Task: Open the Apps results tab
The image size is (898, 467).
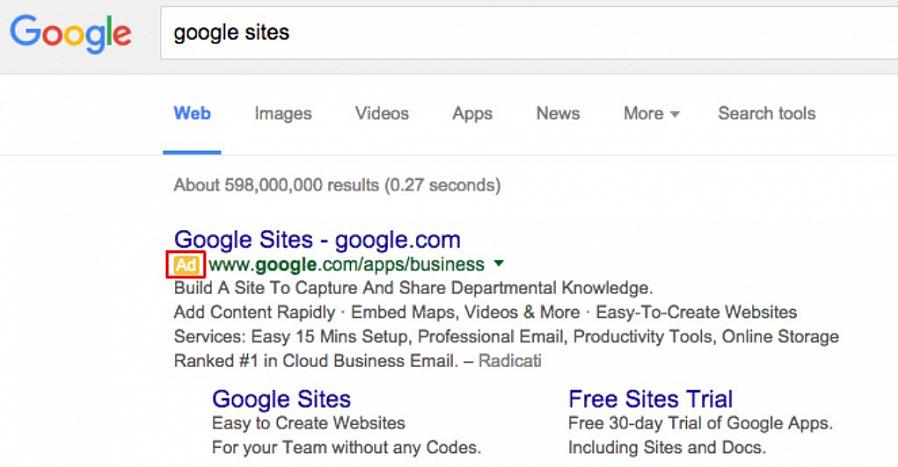Action: tap(472, 113)
